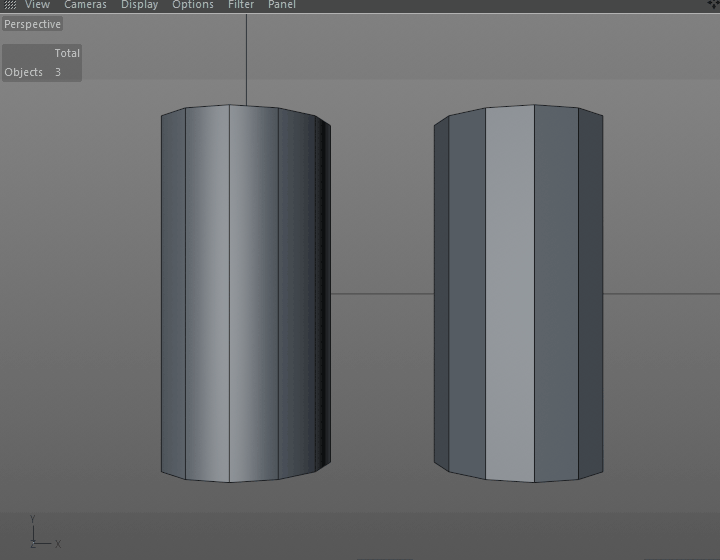Screen dimensions: 720x560
Task: Open the View menu
Action: pos(37,5)
